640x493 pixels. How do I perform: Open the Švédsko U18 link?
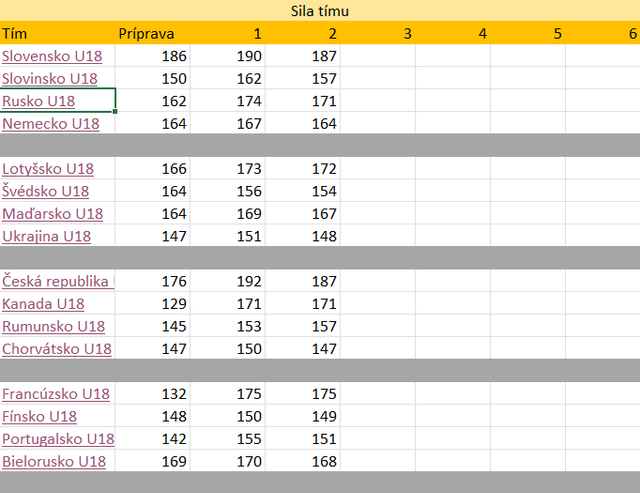(45, 191)
